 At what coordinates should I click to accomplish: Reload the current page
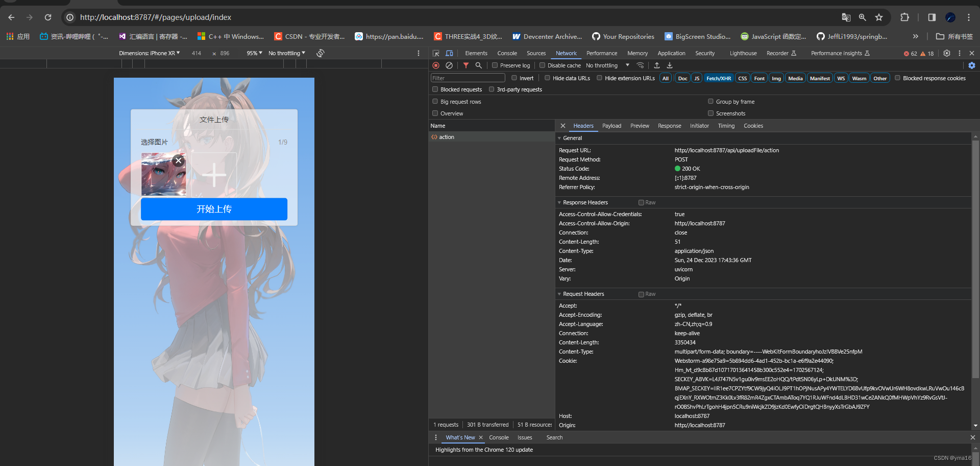coord(48,17)
